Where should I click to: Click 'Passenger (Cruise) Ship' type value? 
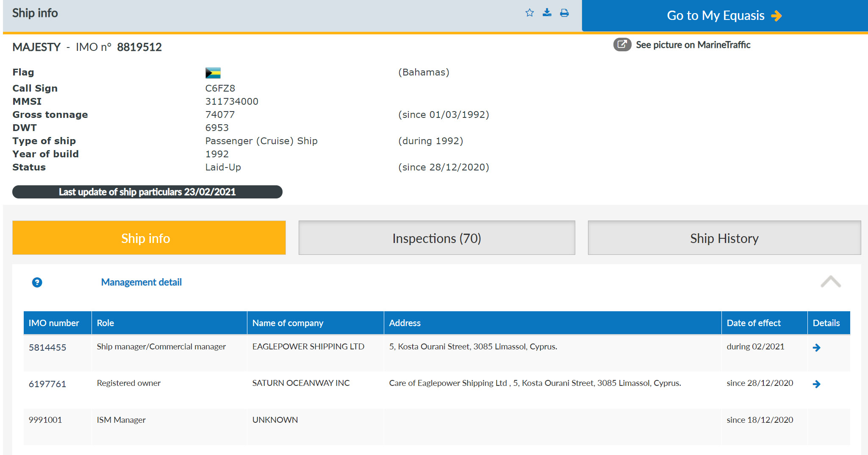[x=261, y=141]
